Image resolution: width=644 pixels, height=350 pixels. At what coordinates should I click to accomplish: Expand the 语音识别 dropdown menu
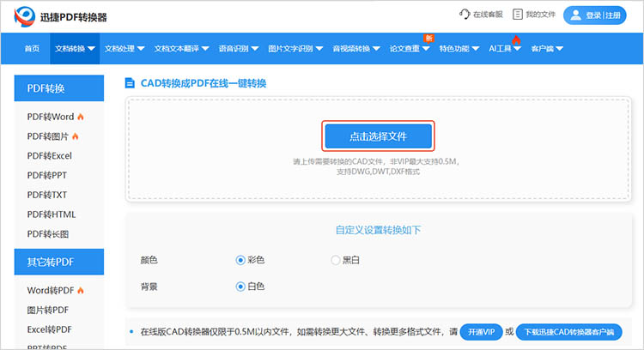(x=239, y=49)
